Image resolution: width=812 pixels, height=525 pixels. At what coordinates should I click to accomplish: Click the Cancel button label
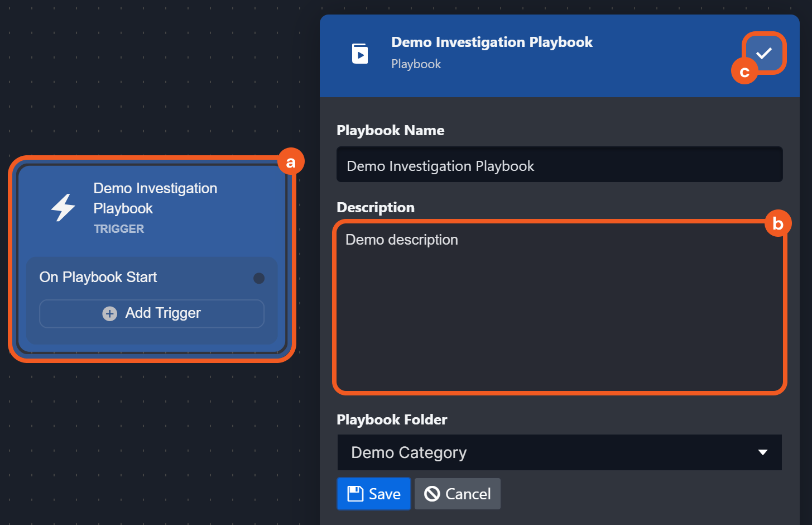[x=468, y=494]
